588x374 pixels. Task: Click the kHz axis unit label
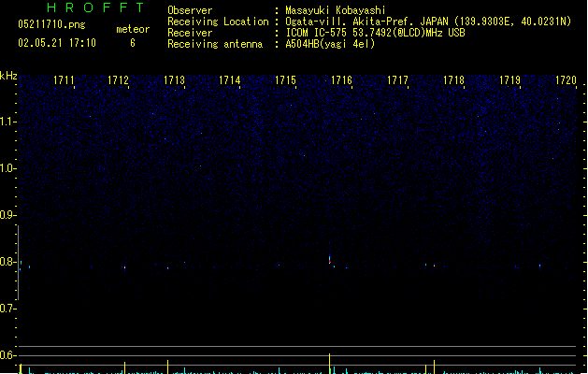click(8, 76)
